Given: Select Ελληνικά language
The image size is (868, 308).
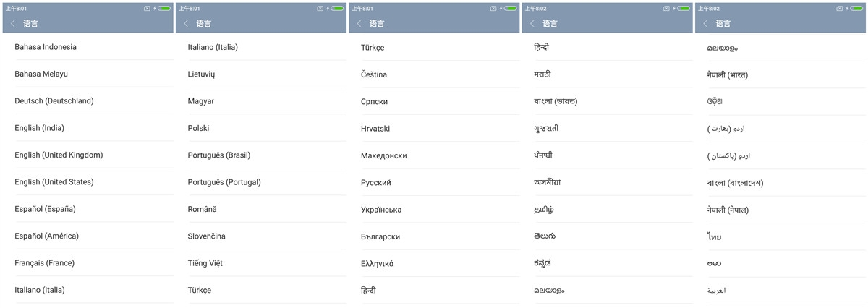Looking at the screenshot, I should [x=378, y=264].
